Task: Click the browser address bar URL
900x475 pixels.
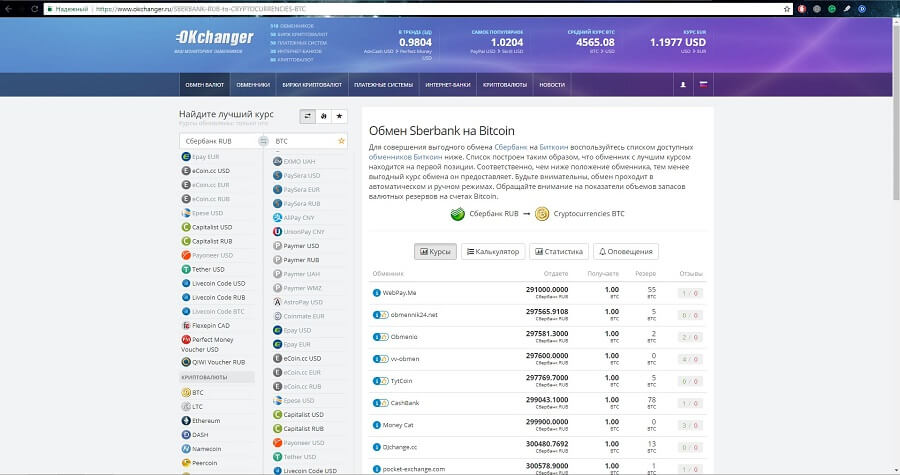Action: tap(201, 9)
